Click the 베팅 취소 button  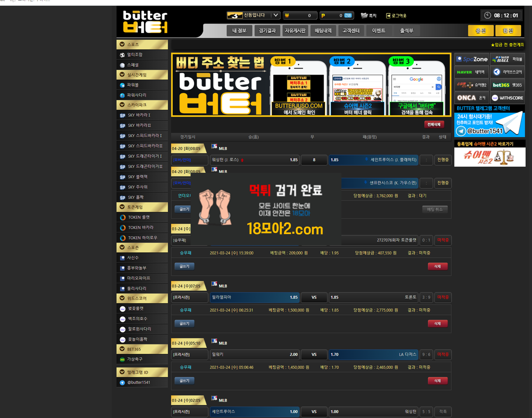coord(435,210)
